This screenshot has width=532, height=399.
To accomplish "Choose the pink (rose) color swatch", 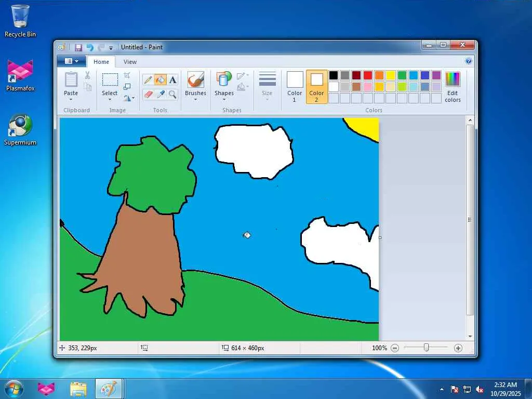I will click(368, 87).
